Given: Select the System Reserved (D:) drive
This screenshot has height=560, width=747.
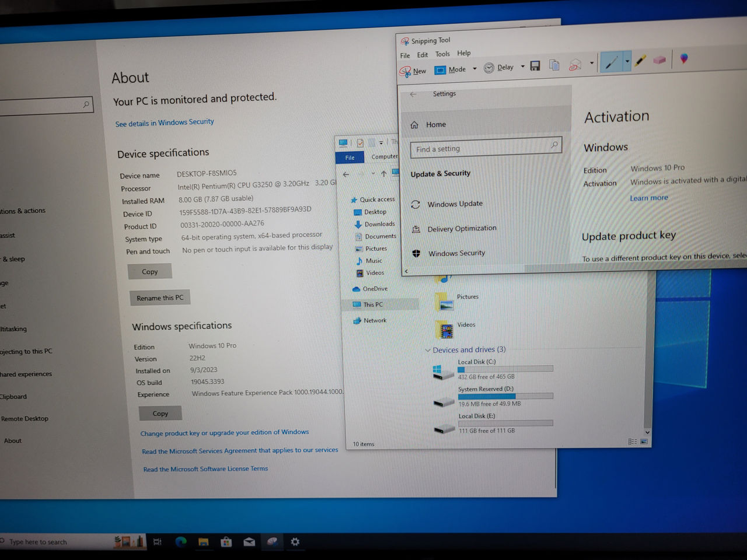Looking at the screenshot, I should click(x=493, y=397).
